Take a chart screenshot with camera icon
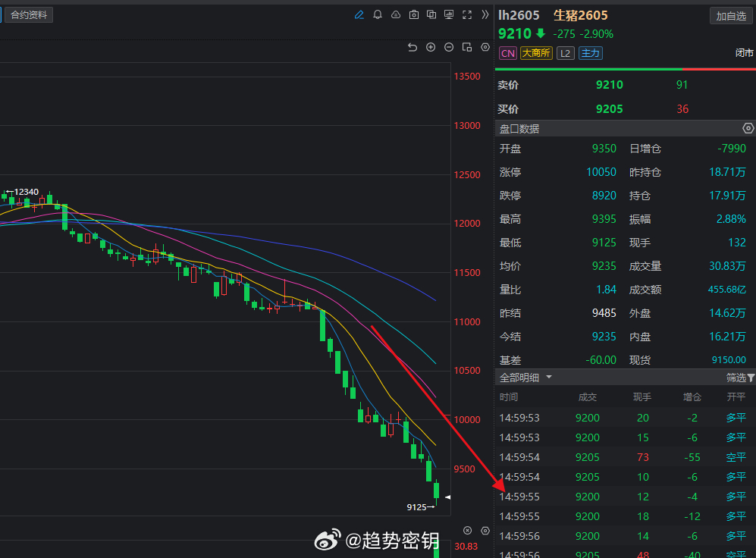 pyautogui.click(x=414, y=15)
